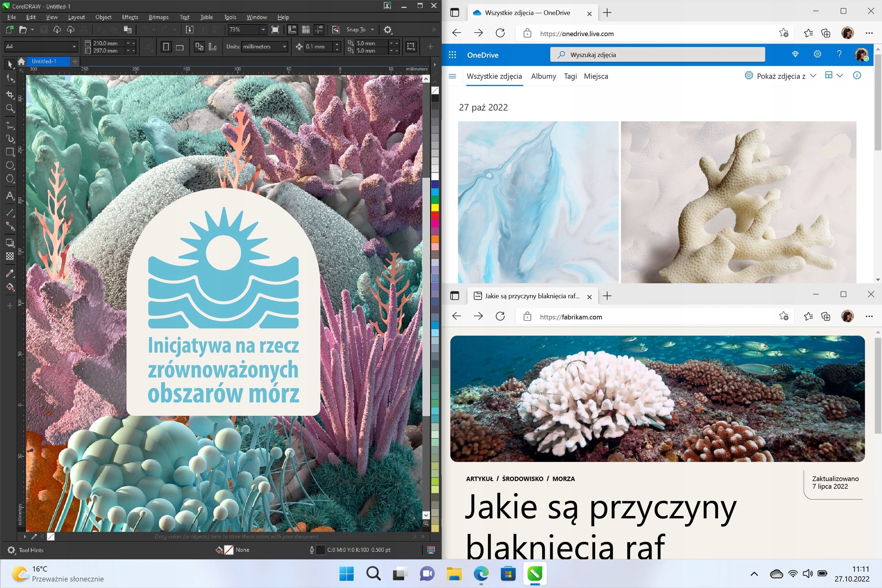
Task: Toggle Show Grid button
Action: (306, 30)
